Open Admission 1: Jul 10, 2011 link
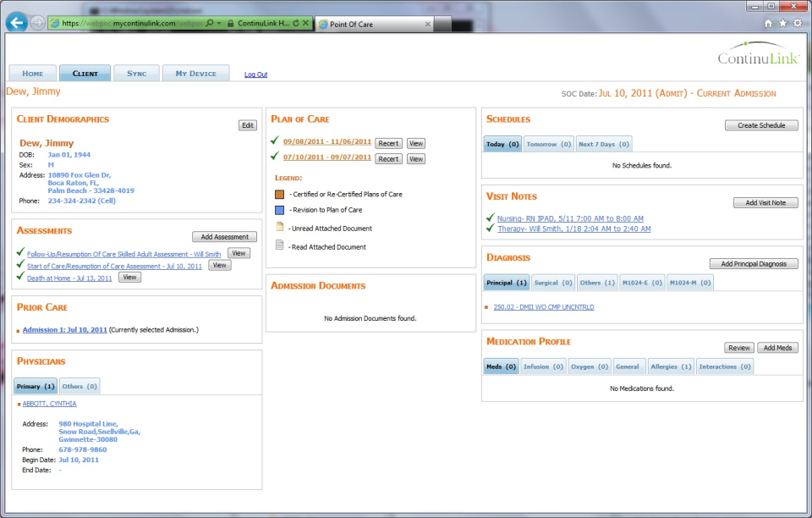This screenshot has width=812, height=518. click(x=65, y=330)
